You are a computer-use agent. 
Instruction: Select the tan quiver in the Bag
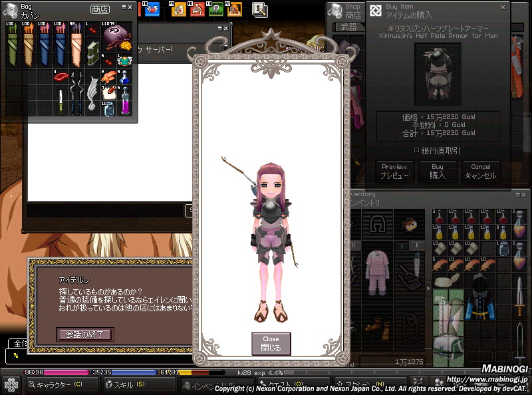[x=29, y=45]
